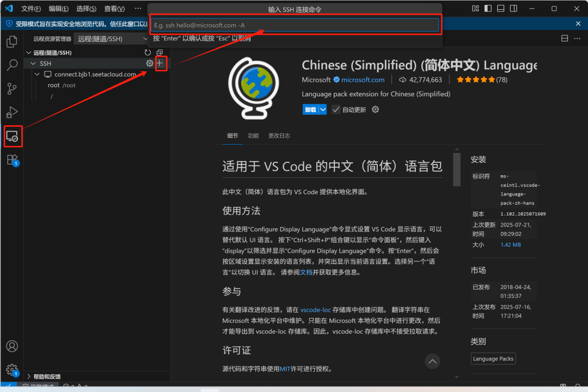Click the install count download icon
The image size is (588, 392).
click(402, 79)
